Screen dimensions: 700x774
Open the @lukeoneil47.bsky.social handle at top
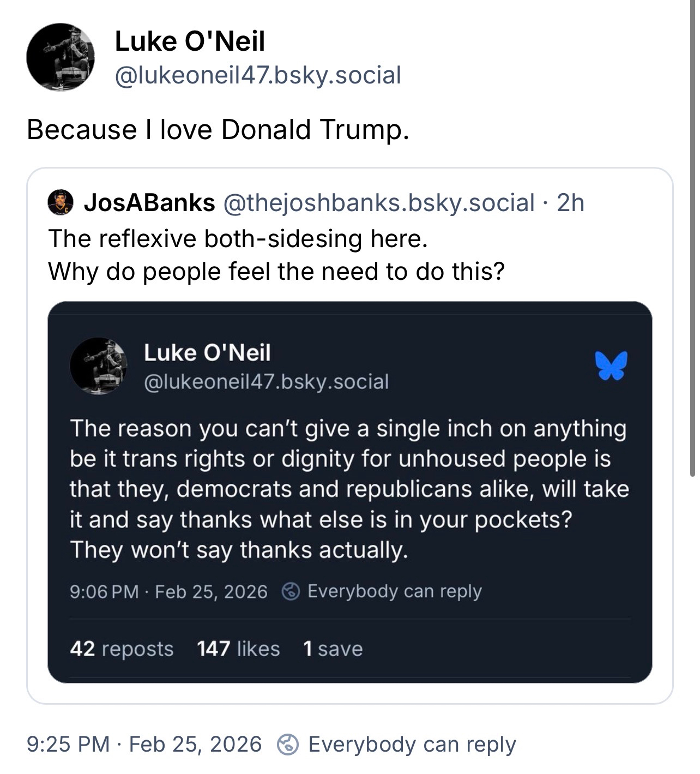258,75
